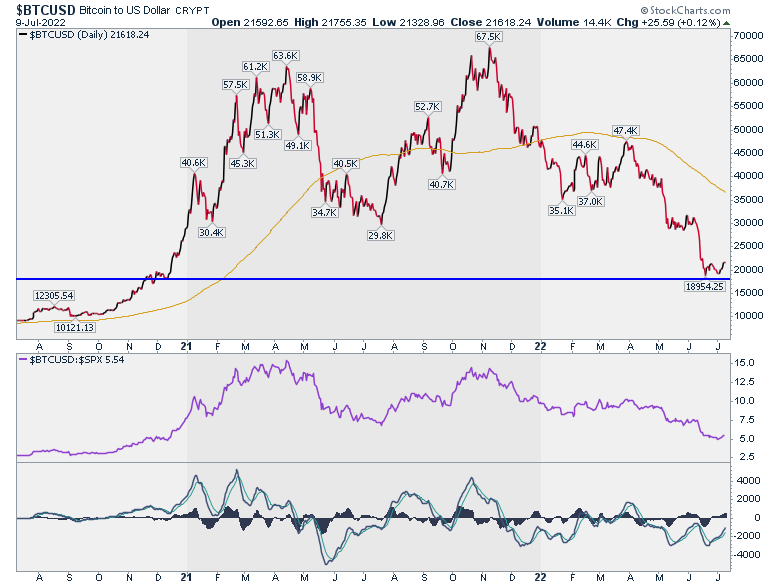Click the 15.0 ratio axis label
Screen dimensions: 780x586
(x=745, y=363)
